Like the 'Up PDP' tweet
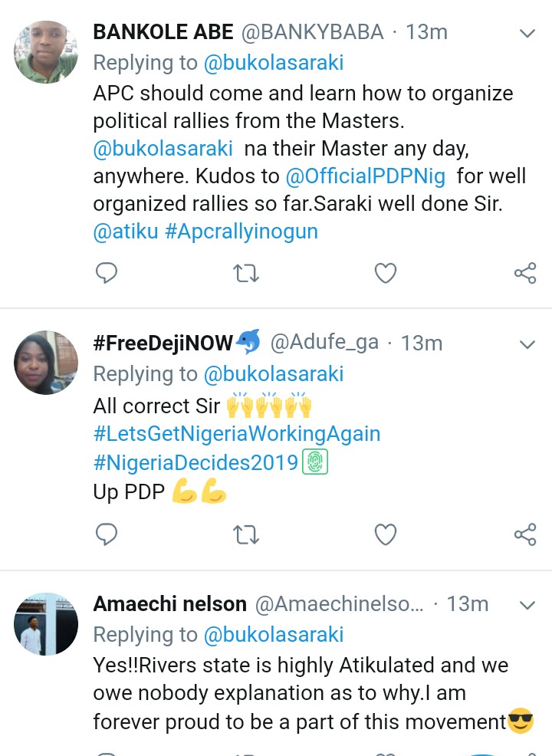Screen dimensions: 552x756 point(385,534)
